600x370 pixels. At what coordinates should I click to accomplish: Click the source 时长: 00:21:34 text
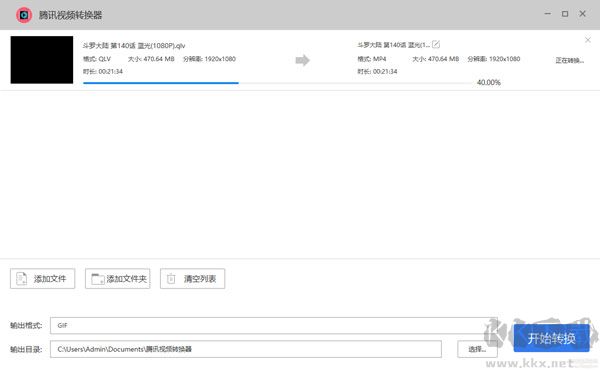pyautogui.click(x=103, y=71)
